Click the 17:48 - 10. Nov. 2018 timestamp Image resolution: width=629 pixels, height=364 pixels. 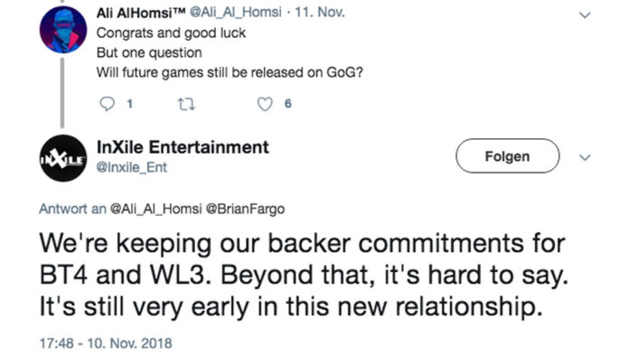coord(106,343)
